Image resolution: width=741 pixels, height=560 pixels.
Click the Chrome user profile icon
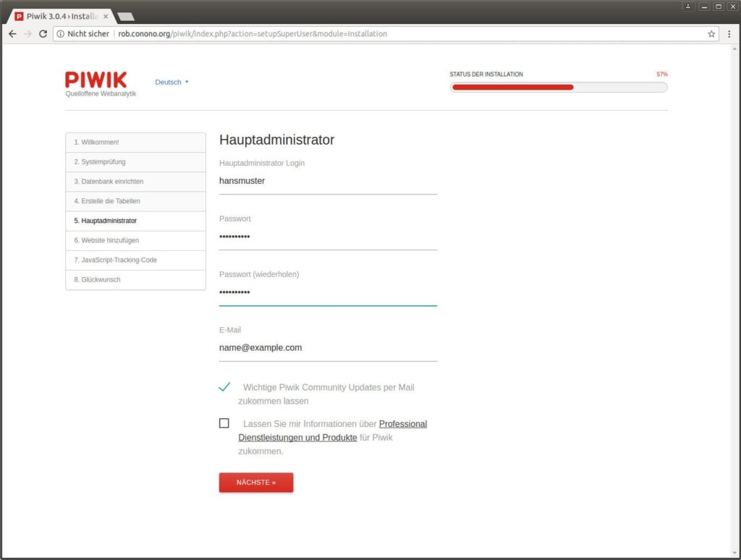pyautogui.click(x=688, y=6)
